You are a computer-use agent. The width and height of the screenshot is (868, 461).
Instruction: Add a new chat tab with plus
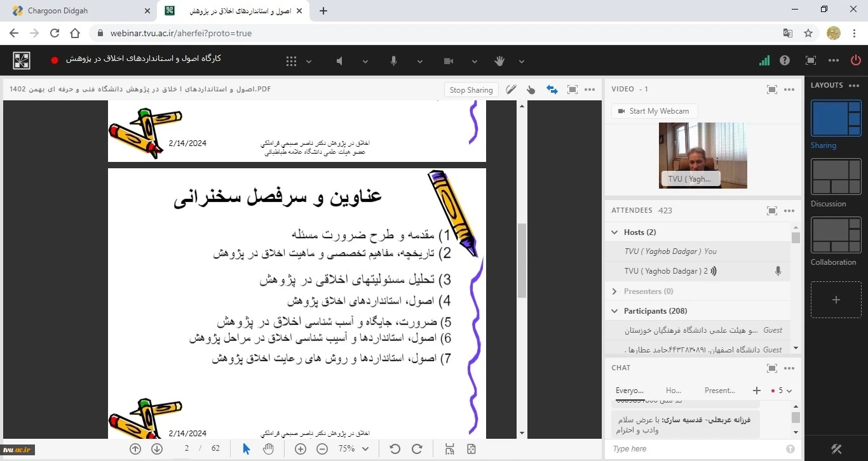click(x=756, y=391)
